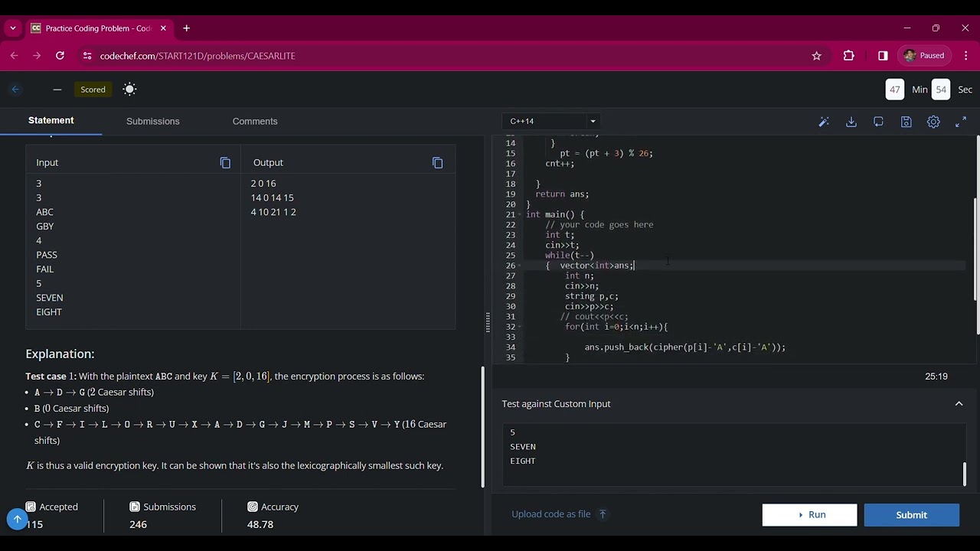Screen dimensions: 980x551
Task: Click the sample input line PASS
Action: click(47, 255)
